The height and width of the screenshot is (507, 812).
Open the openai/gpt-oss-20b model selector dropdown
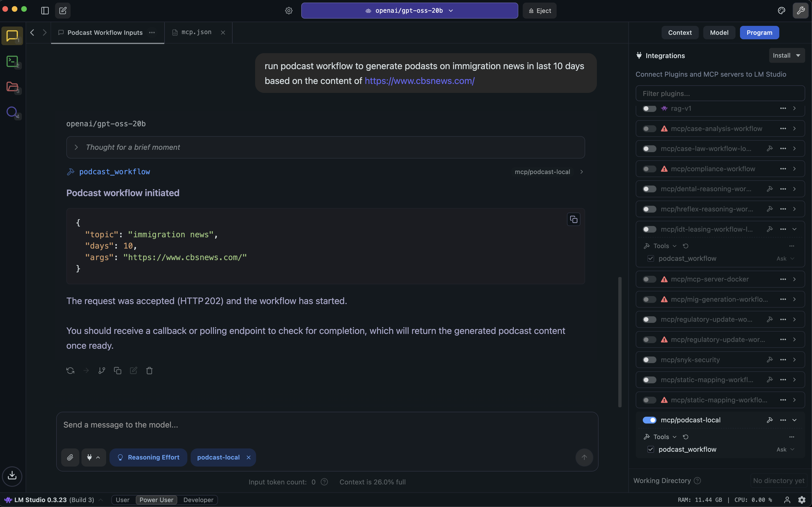pos(409,11)
